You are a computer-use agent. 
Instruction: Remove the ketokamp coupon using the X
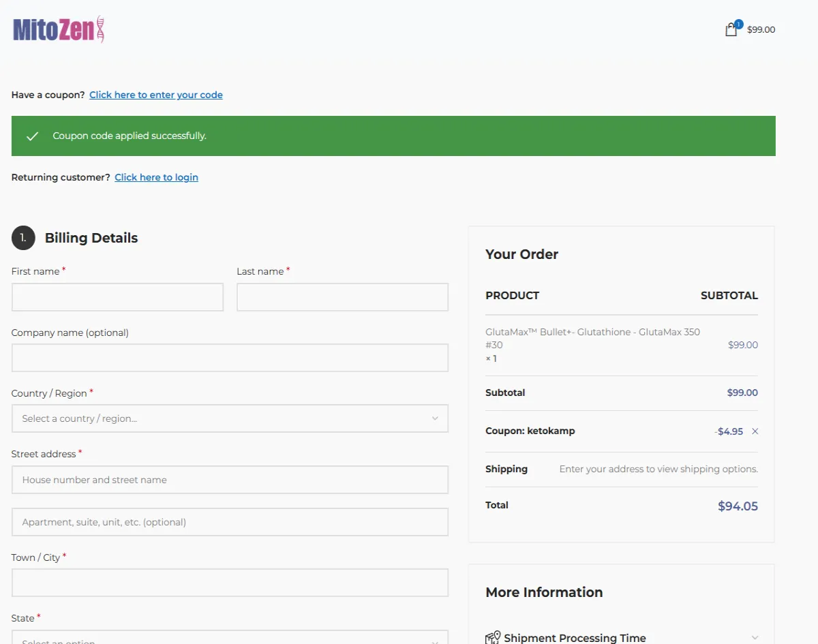pos(755,431)
